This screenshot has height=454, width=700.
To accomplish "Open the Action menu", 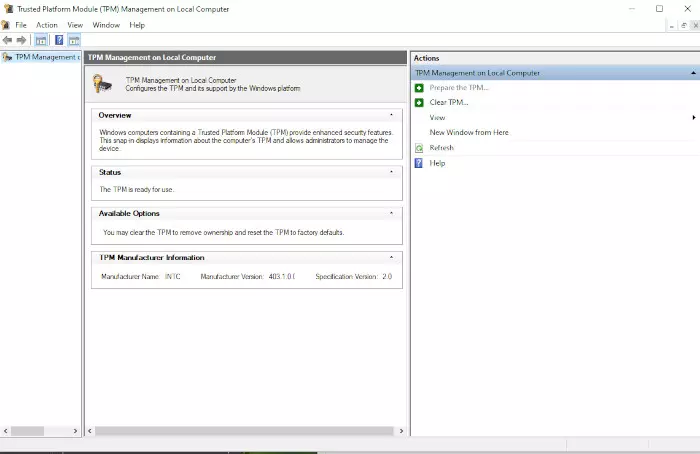I will tap(47, 25).
